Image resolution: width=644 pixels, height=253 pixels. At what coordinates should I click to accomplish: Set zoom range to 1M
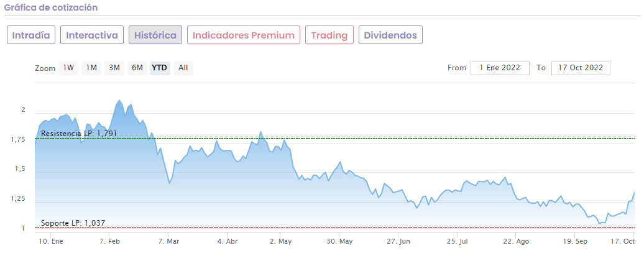tap(91, 68)
